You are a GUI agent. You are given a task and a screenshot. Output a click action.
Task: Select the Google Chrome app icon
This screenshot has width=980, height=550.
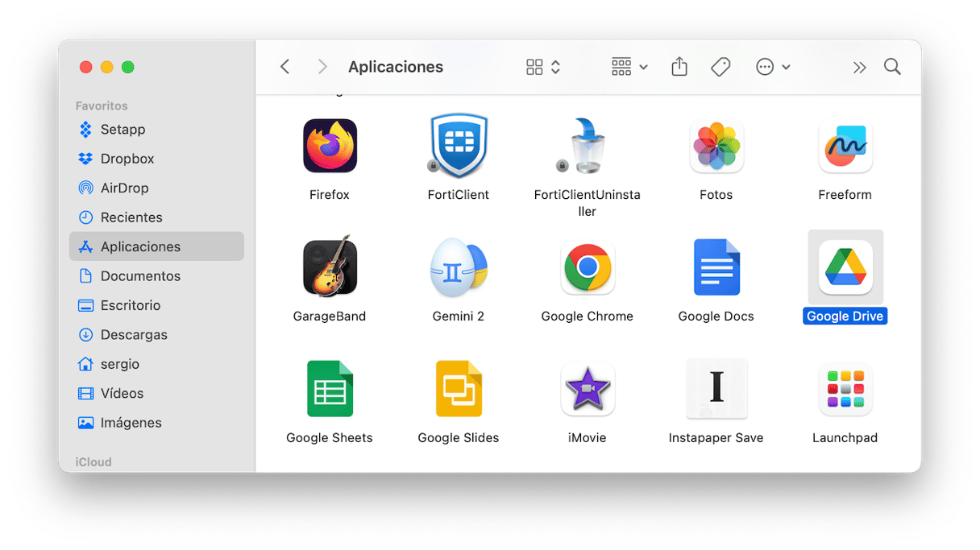click(587, 267)
